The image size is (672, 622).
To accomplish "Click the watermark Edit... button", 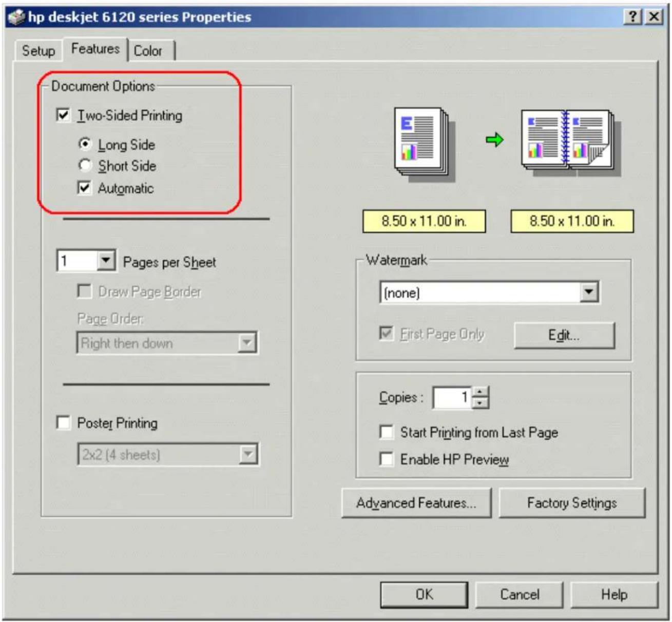I will coord(564,335).
